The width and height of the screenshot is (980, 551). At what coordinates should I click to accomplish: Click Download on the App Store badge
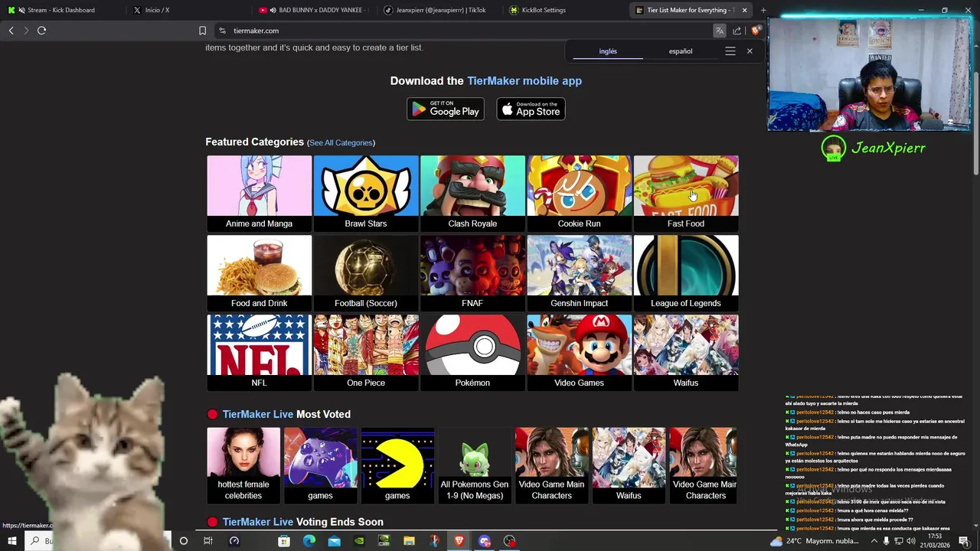[531, 109]
